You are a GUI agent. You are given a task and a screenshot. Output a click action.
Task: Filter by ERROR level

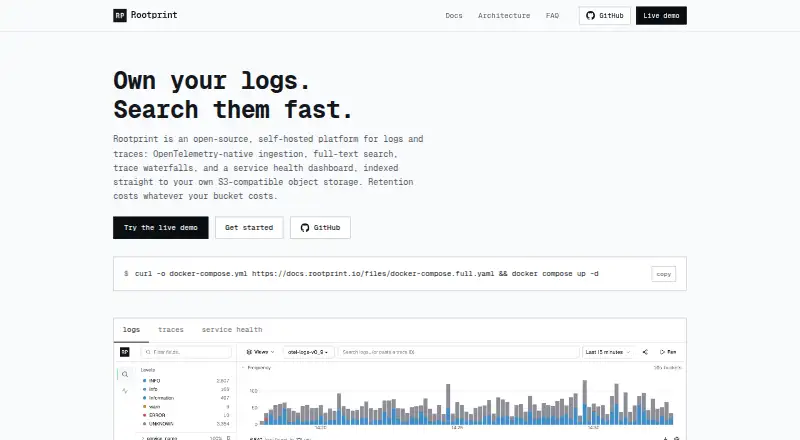[186, 415]
